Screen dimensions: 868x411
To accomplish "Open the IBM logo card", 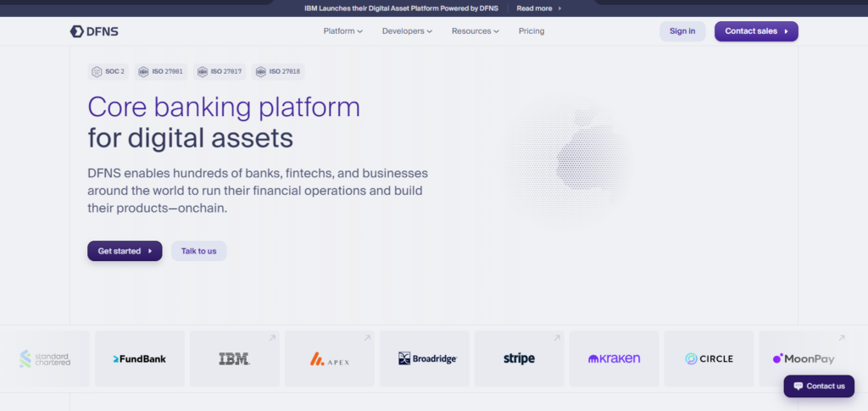I will tap(235, 359).
